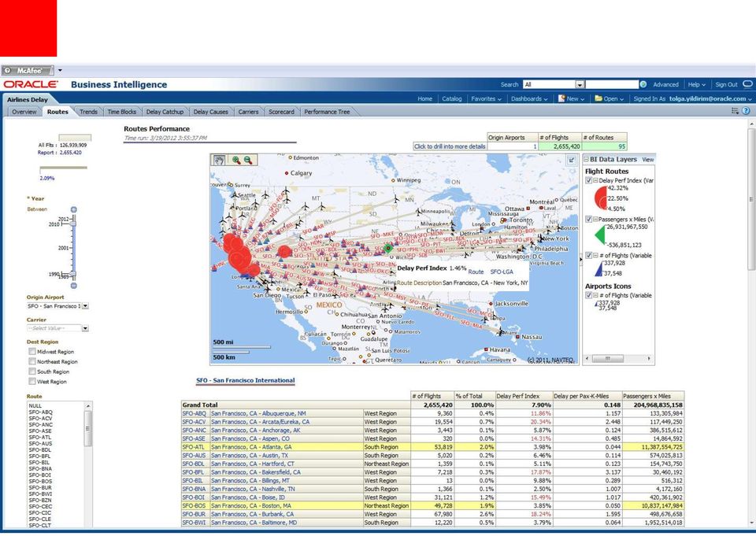Click the map side panel splitter arrow

tap(580, 259)
